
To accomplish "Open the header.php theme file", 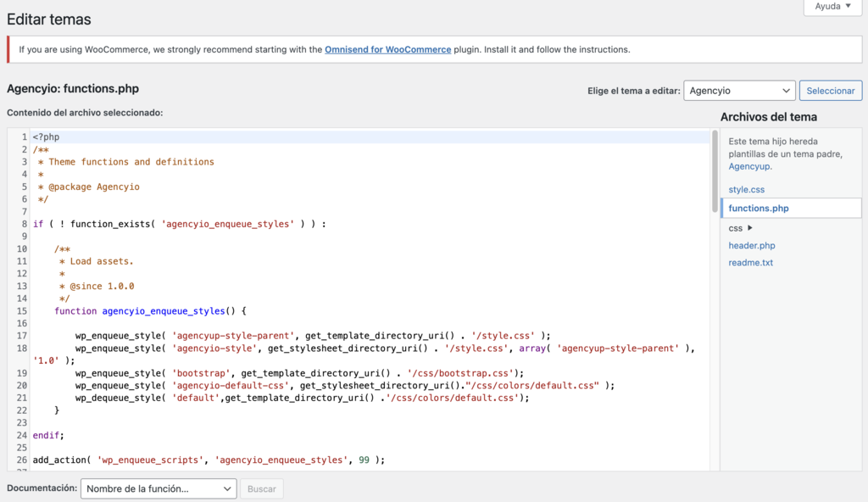I will pyautogui.click(x=751, y=245).
